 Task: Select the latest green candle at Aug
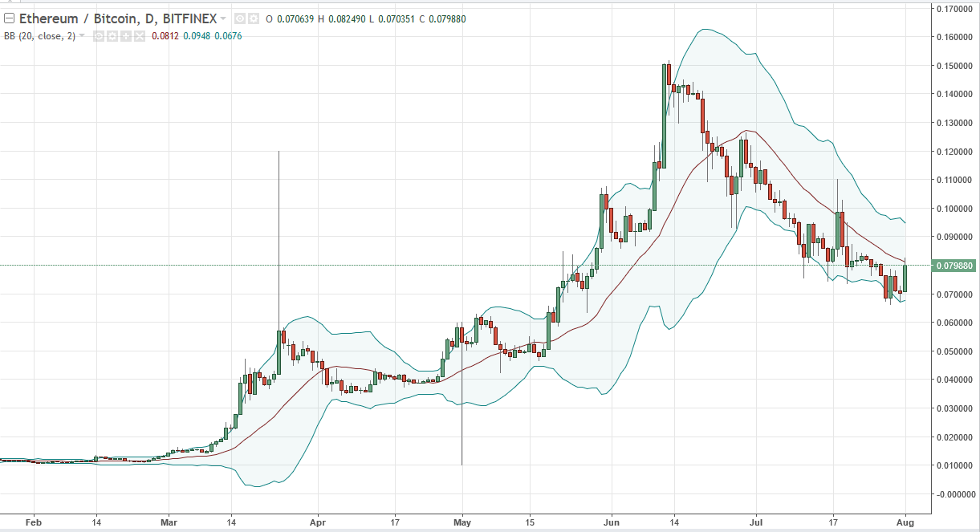(x=905, y=278)
